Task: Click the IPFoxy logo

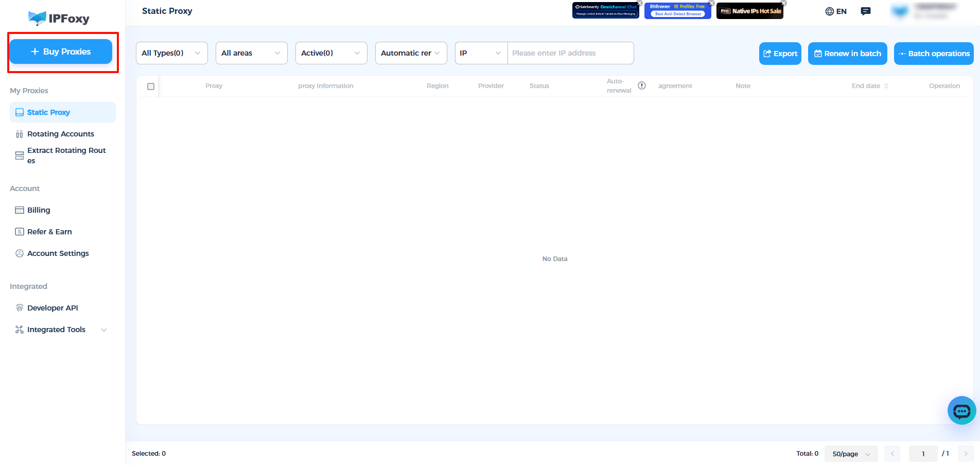Action: pos(59,18)
